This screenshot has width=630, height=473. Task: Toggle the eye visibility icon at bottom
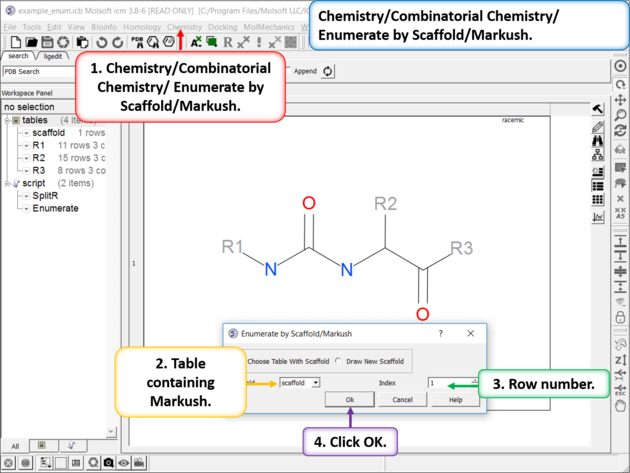pos(124,463)
